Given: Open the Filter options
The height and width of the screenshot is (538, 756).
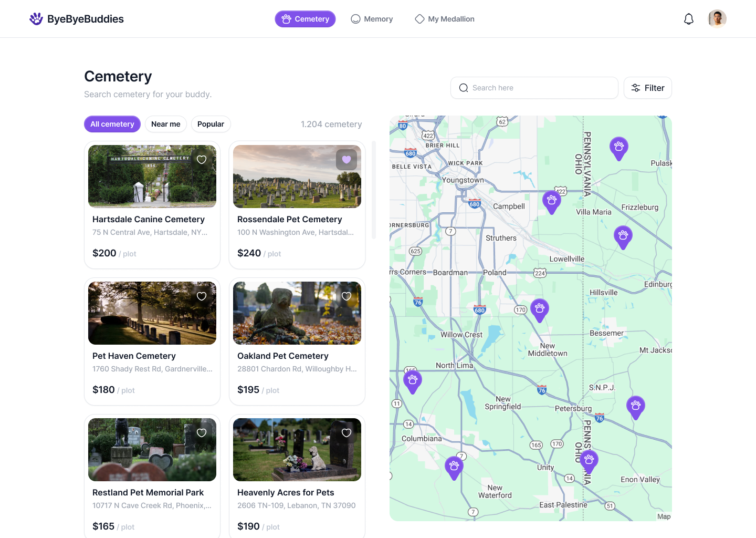Looking at the screenshot, I should (648, 88).
